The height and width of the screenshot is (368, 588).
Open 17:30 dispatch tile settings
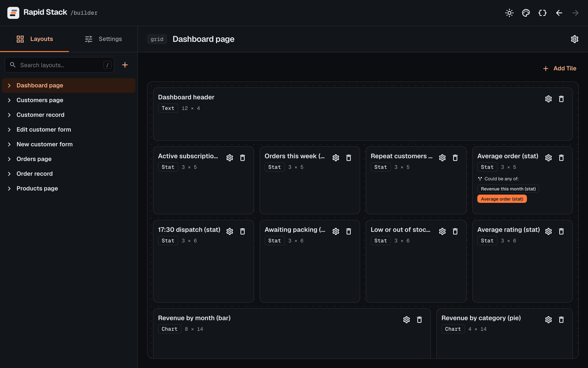click(x=230, y=231)
